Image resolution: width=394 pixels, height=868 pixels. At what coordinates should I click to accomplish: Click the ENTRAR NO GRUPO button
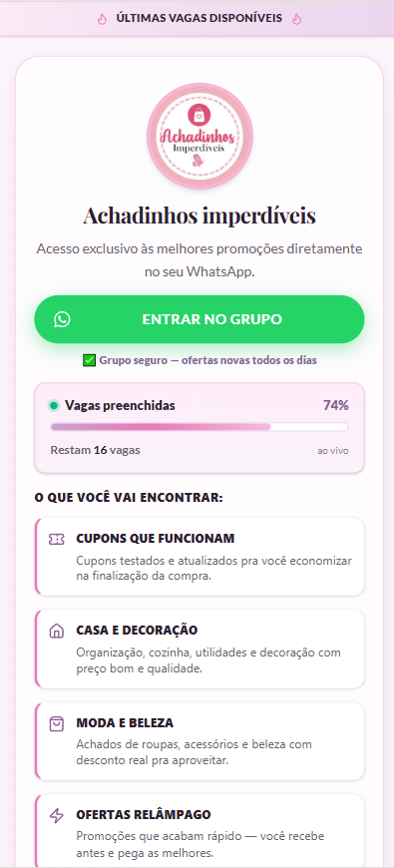click(x=199, y=319)
